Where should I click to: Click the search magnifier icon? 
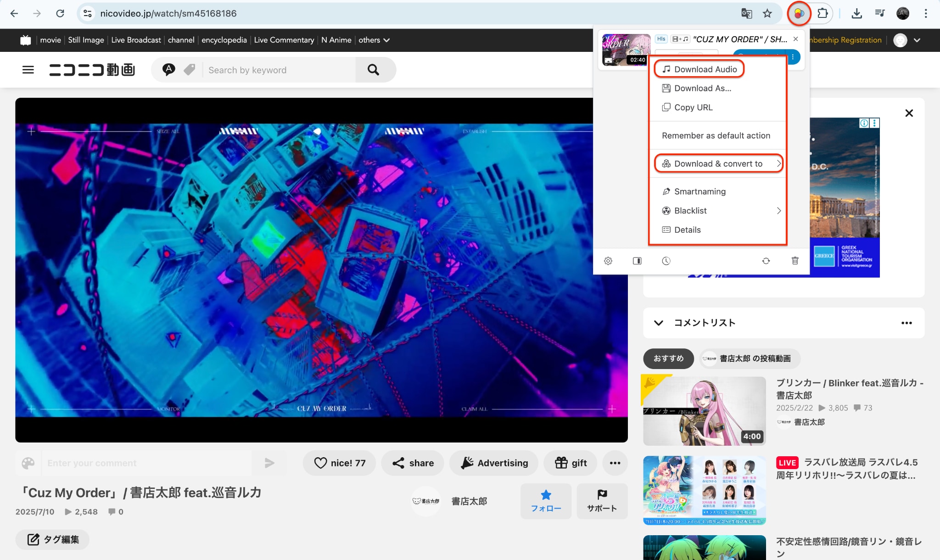click(373, 70)
